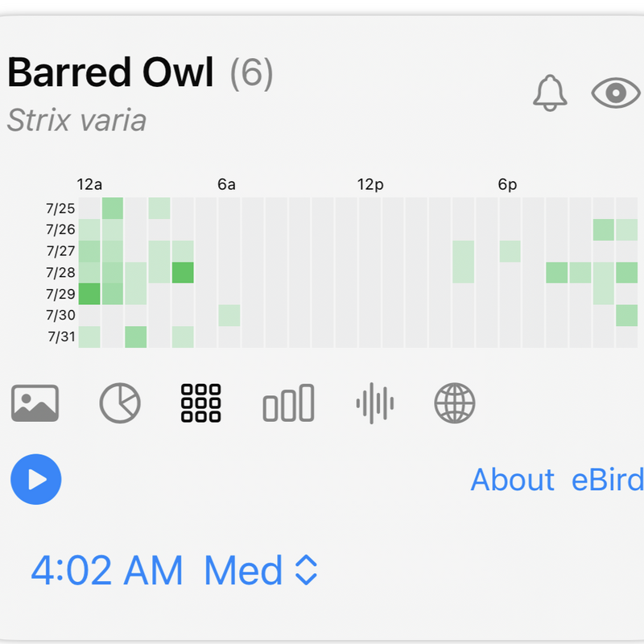The width and height of the screenshot is (644, 644).
Task: Select the heatmap grid view
Action: click(200, 403)
